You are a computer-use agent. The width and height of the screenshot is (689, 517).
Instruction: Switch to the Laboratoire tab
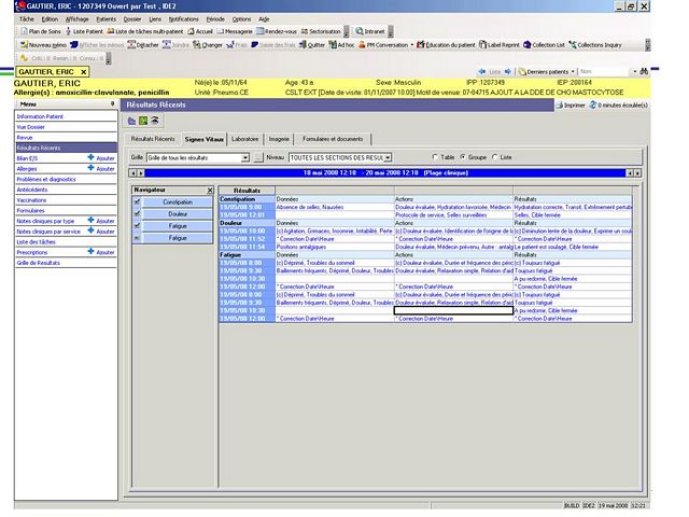pyautogui.click(x=245, y=139)
